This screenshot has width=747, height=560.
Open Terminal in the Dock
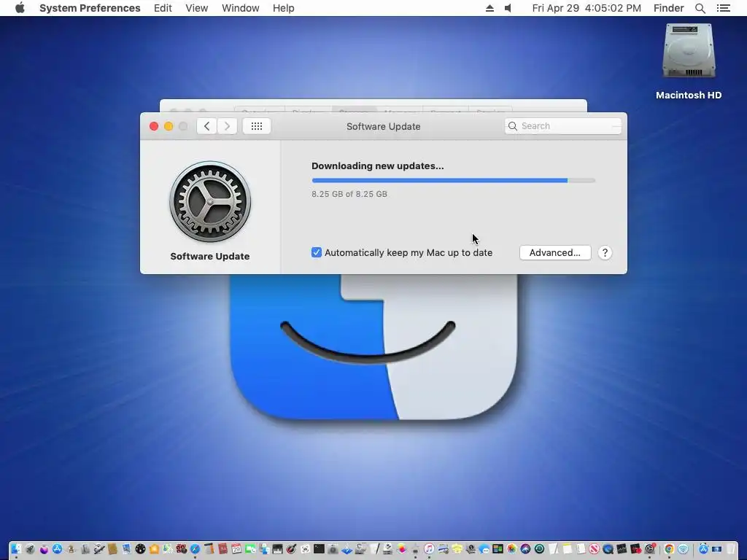click(319, 549)
